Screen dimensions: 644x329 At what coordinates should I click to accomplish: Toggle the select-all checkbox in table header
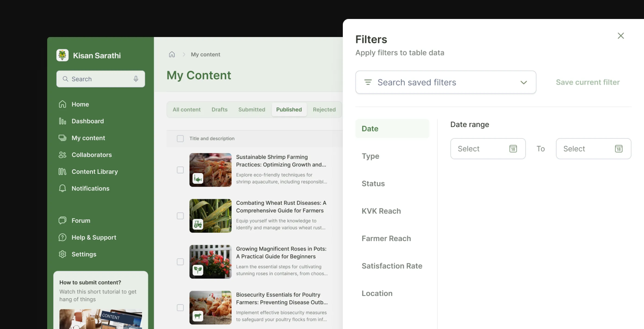(180, 139)
